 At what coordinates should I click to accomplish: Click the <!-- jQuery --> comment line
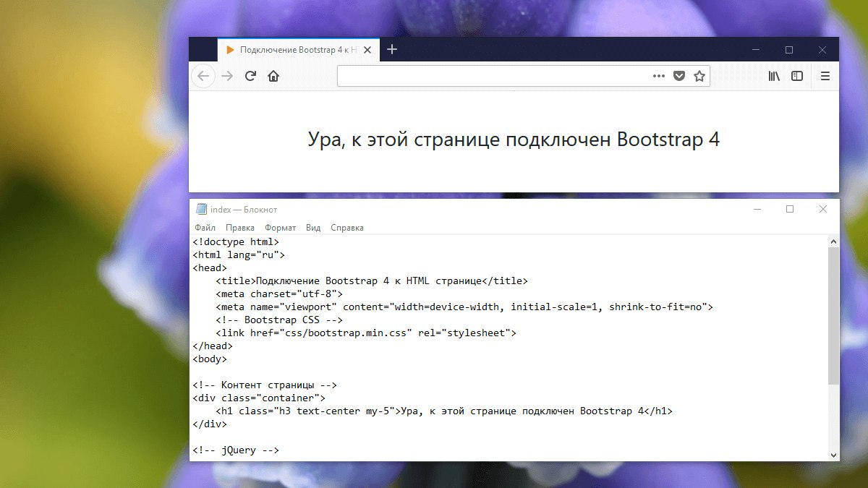pos(236,450)
